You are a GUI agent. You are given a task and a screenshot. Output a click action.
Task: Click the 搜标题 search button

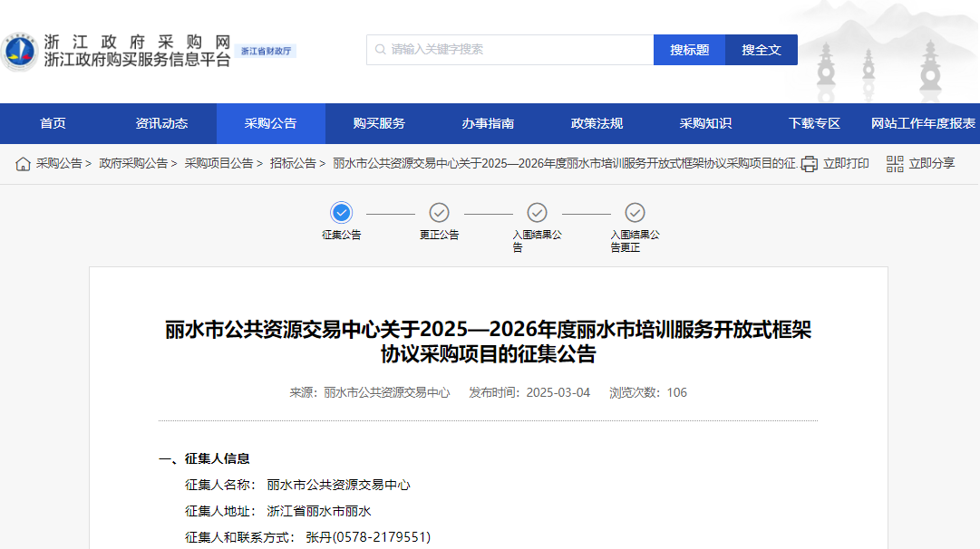pyautogui.click(x=689, y=50)
